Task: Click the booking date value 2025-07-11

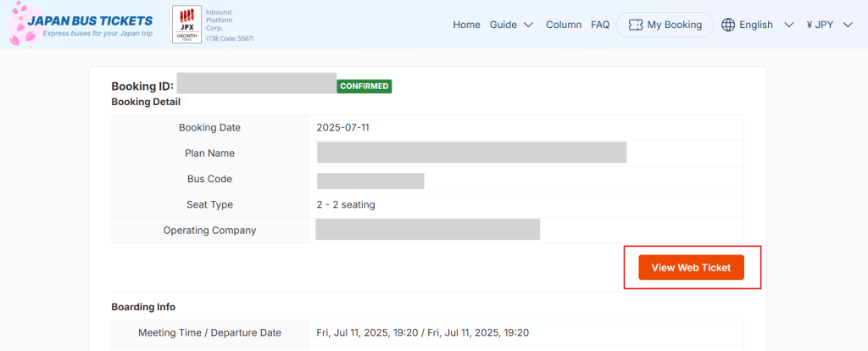Action: 342,127
